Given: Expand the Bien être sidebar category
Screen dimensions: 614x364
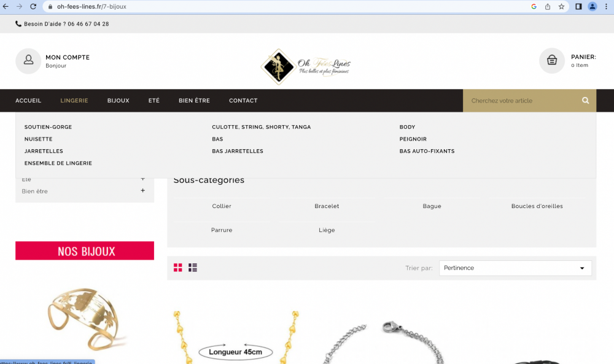Looking at the screenshot, I should click(142, 191).
